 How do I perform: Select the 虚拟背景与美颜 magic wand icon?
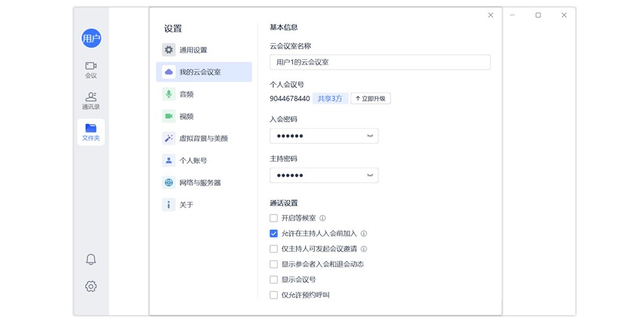point(168,138)
